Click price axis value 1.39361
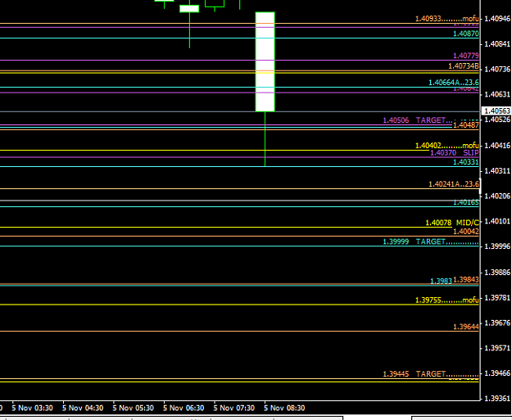512x420 pixels. pos(497,399)
